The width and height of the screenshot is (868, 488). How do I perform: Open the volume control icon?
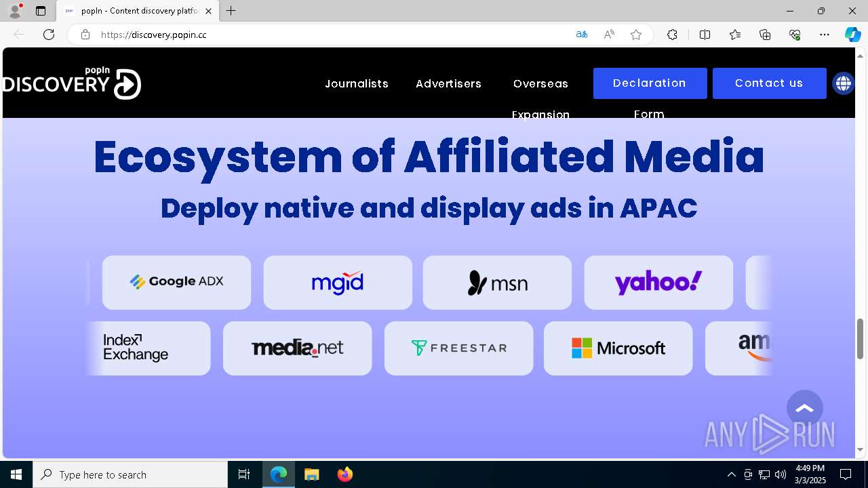[781, 474]
